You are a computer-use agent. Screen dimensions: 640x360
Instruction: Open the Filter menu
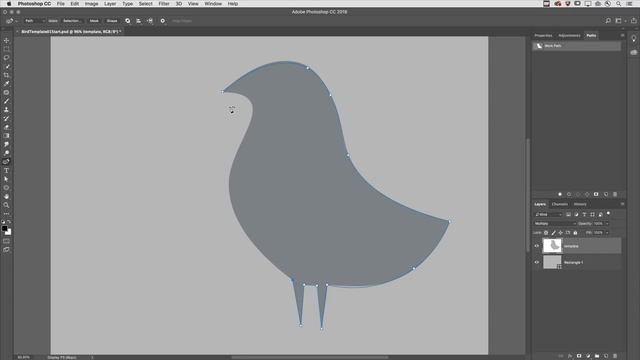(164, 4)
